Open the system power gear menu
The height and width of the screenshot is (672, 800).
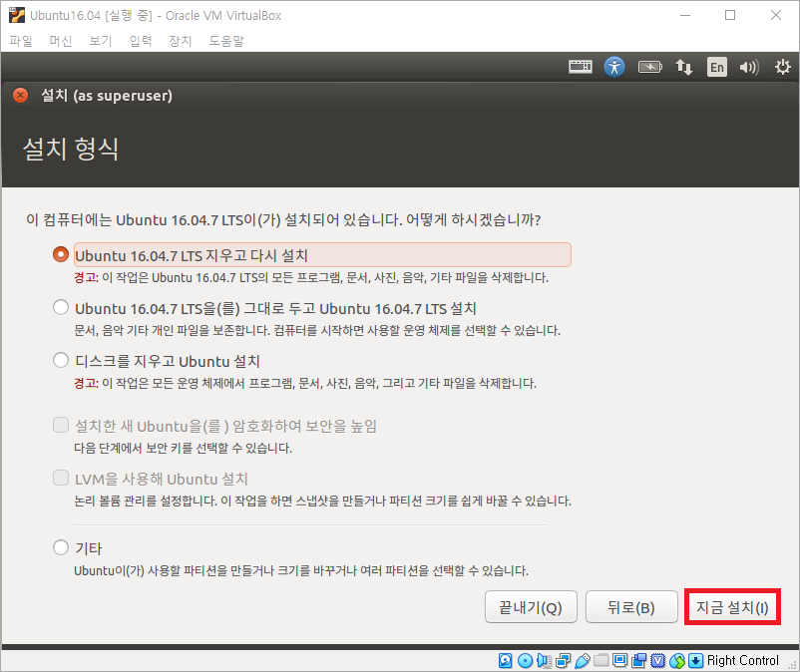coord(782,67)
